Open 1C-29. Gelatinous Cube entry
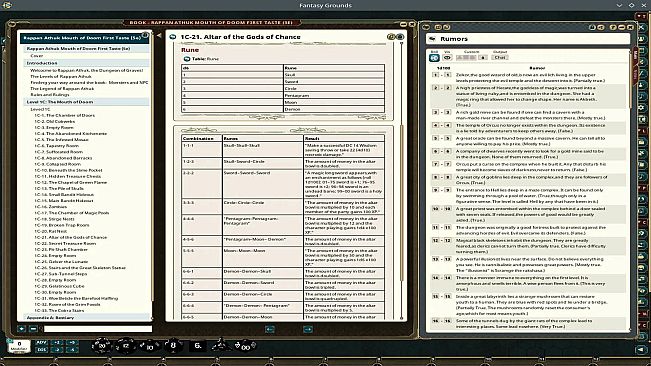This screenshot has width=651, height=366. tap(59, 286)
